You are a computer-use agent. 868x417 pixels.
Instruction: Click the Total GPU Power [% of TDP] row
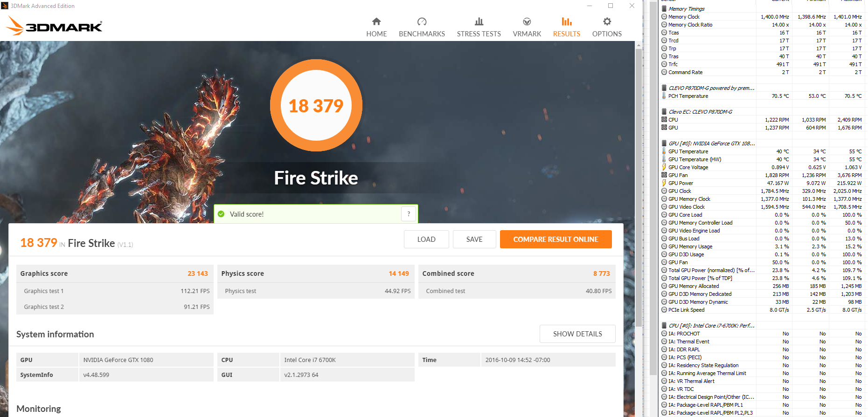[762, 278]
